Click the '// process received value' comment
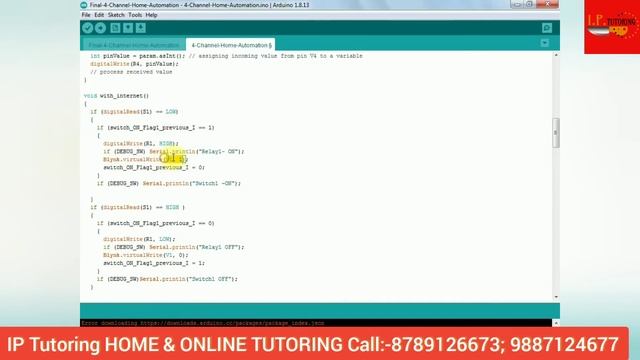640x360 pixels. [131, 72]
